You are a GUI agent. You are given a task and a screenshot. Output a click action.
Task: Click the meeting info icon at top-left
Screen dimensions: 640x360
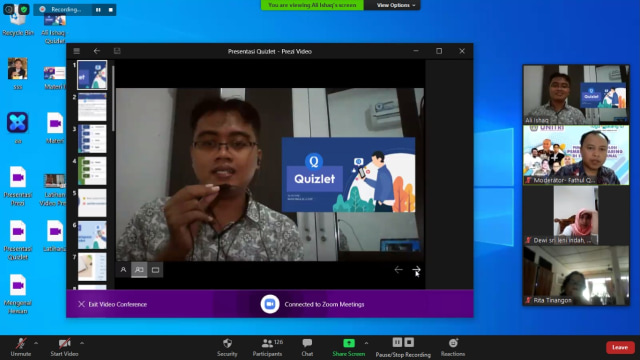(9, 9)
